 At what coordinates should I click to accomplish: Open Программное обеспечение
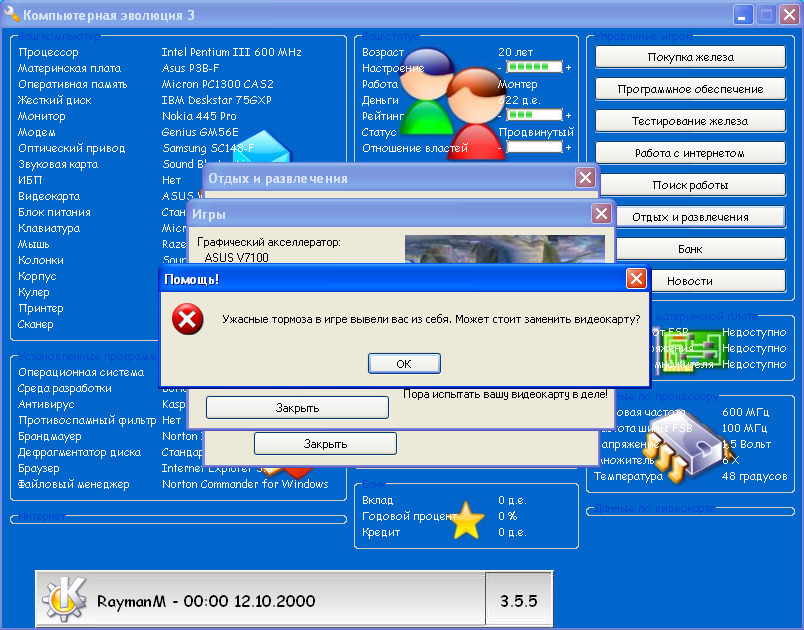pos(690,89)
